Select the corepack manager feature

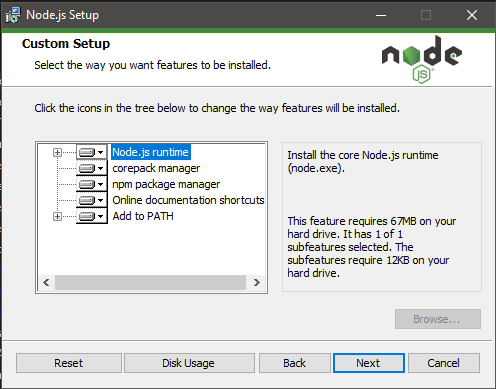click(x=156, y=168)
